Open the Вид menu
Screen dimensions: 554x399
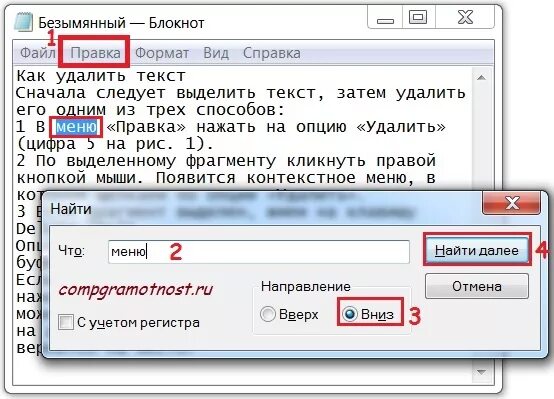coord(216,53)
